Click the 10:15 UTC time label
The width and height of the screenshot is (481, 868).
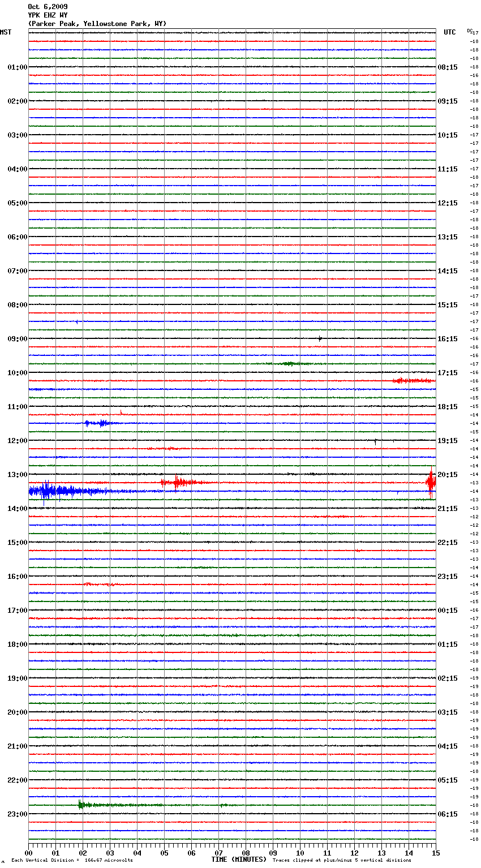pyautogui.click(x=448, y=135)
